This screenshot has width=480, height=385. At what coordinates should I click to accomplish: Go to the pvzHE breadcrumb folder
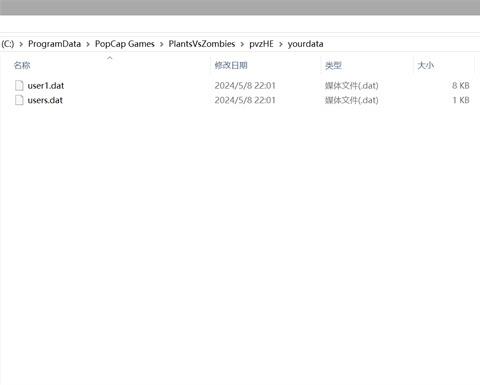[261, 44]
